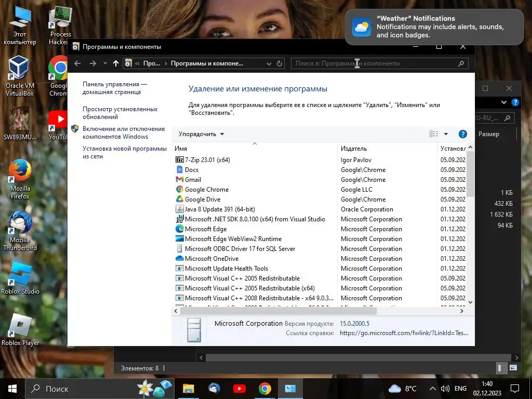The image size is (532, 399).
Task: Open the Windows Start menu
Action: click(12, 389)
